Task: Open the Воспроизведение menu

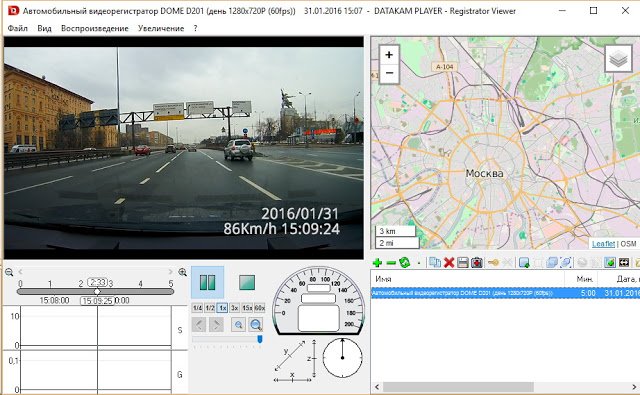Action: (x=95, y=28)
